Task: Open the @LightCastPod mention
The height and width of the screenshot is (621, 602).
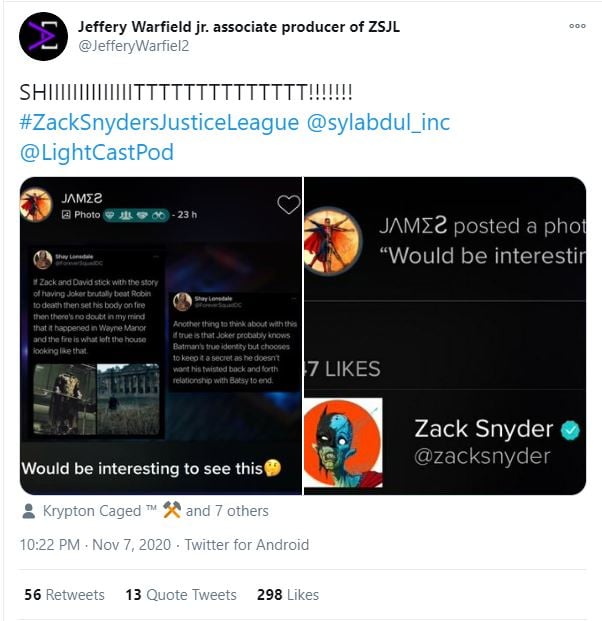Action: [97, 152]
